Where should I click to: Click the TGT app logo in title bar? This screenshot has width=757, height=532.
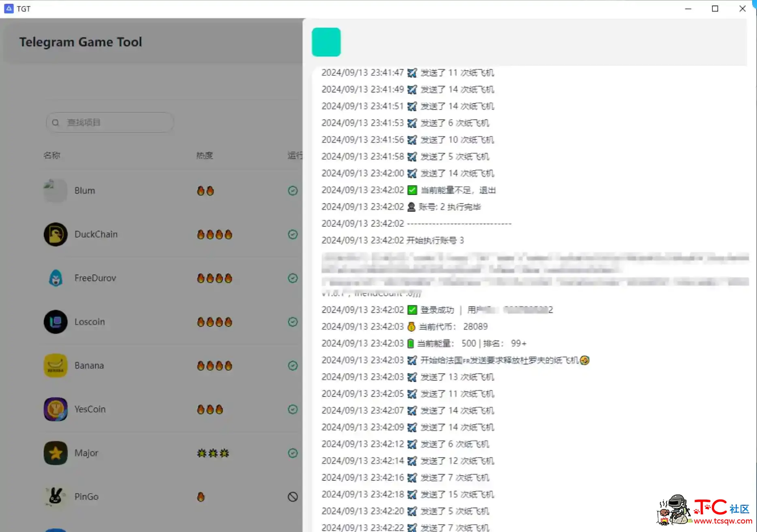pyautogui.click(x=9, y=9)
